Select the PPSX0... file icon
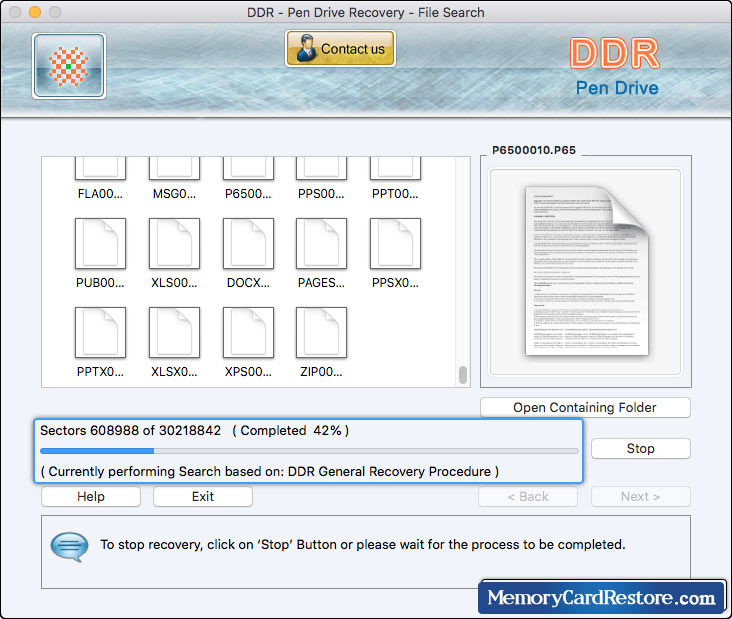 pos(395,243)
